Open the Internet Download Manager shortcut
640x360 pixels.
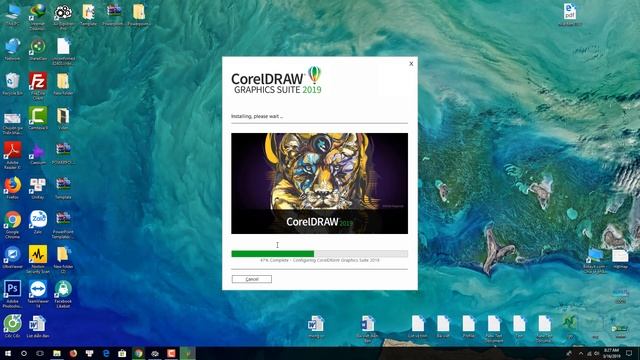(x=38, y=16)
